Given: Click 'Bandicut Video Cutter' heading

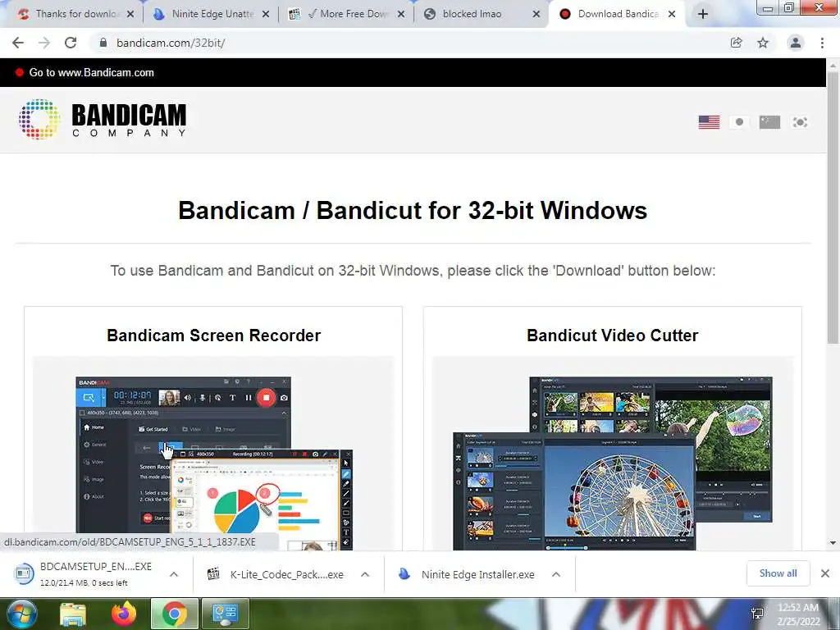Looking at the screenshot, I should [x=612, y=336].
